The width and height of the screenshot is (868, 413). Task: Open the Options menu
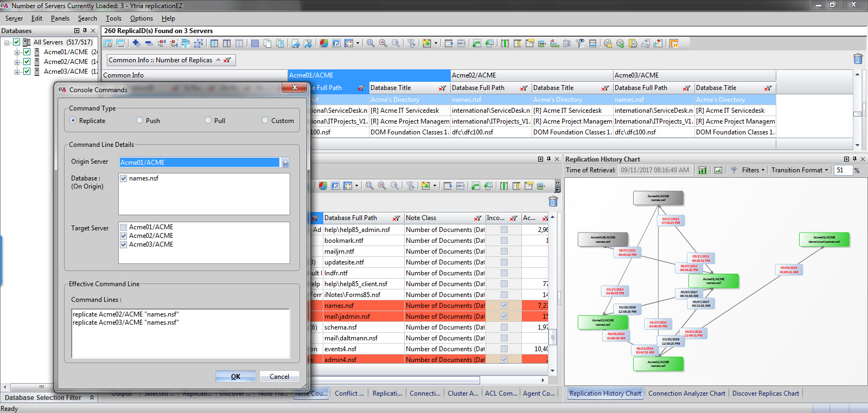[x=142, y=18]
